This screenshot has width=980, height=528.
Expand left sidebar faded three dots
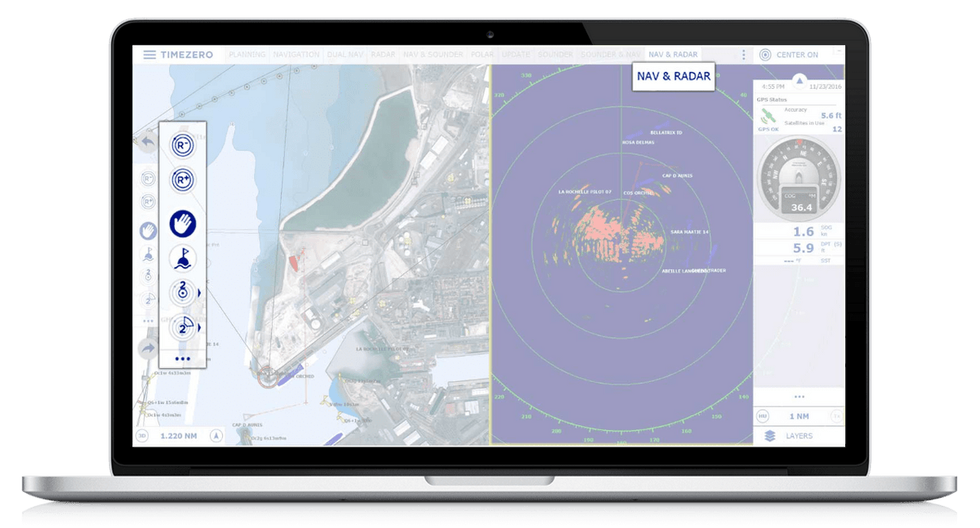148,321
